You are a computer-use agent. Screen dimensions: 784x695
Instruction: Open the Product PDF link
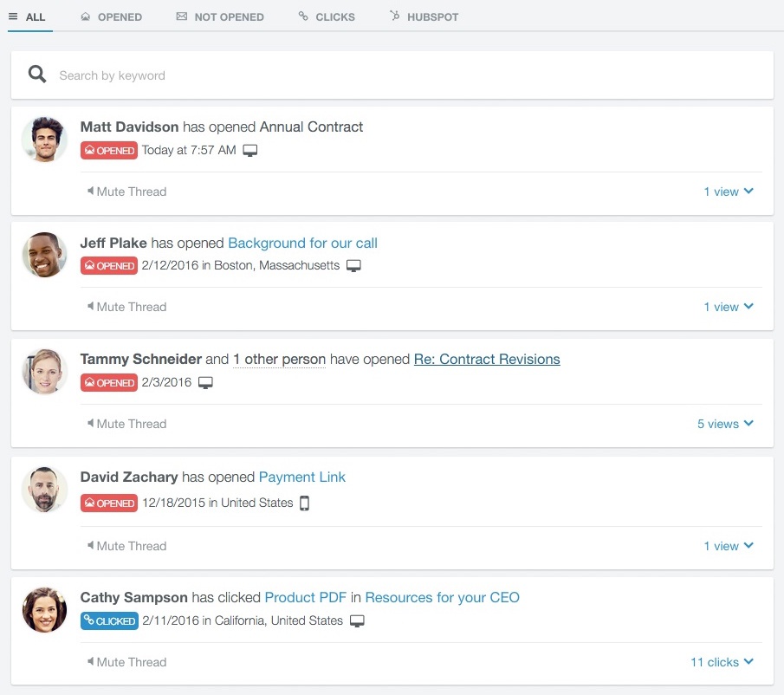point(305,597)
